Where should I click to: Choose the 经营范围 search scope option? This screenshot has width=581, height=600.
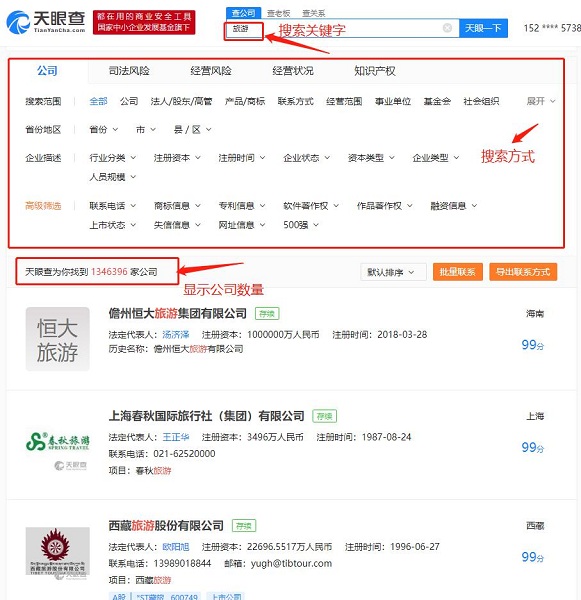(344, 101)
